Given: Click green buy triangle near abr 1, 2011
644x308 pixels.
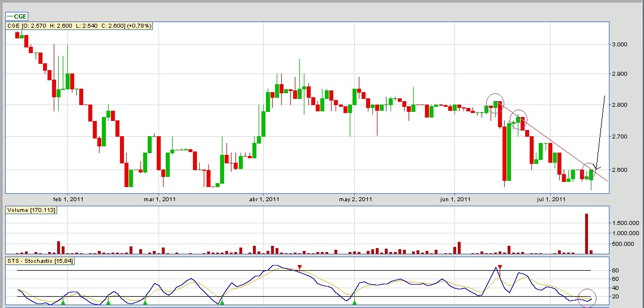Looking at the screenshot, I should 222,303.
